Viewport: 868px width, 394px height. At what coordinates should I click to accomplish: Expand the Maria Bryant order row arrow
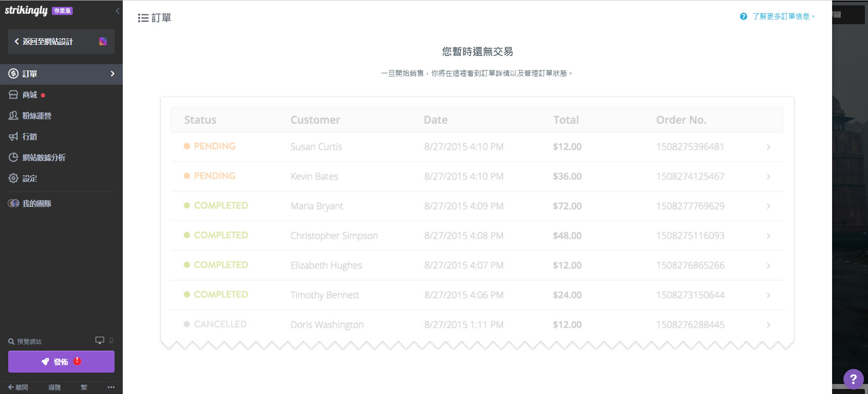click(768, 206)
